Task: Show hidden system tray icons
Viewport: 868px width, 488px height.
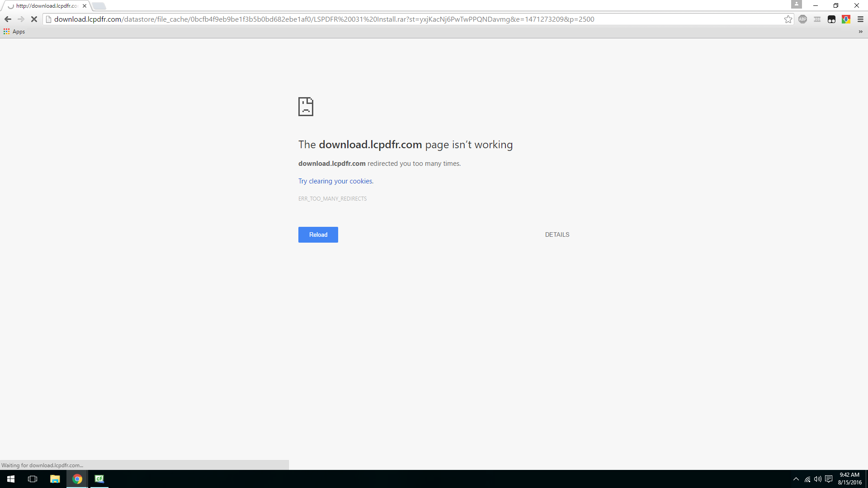Action: tap(796, 479)
